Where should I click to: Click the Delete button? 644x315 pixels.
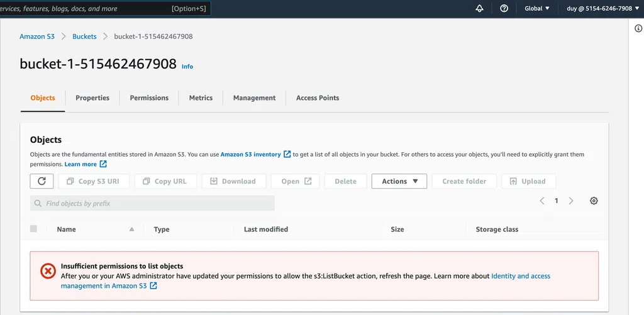(x=345, y=181)
